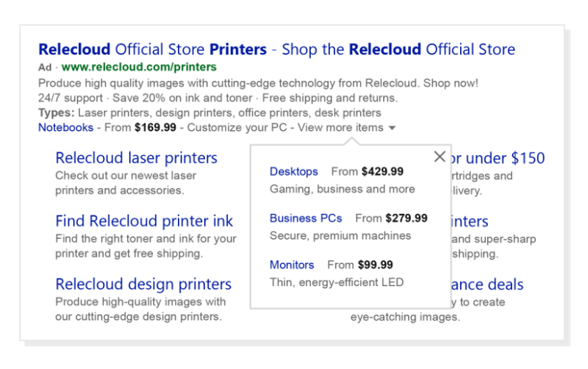Image resolution: width=588 pixels, height=369 pixels.
Task: Close the popup with the X icon
Action: pyautogui.click(x=440, y=156)
